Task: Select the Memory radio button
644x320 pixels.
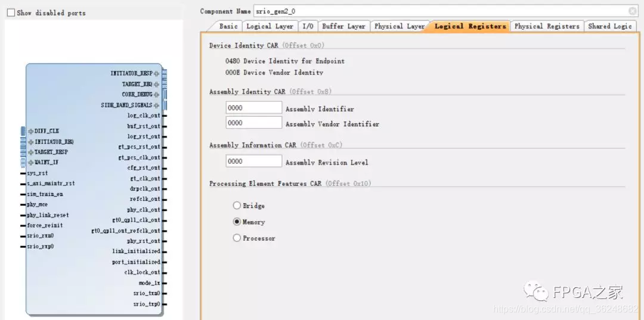Action: click(237, 222)
